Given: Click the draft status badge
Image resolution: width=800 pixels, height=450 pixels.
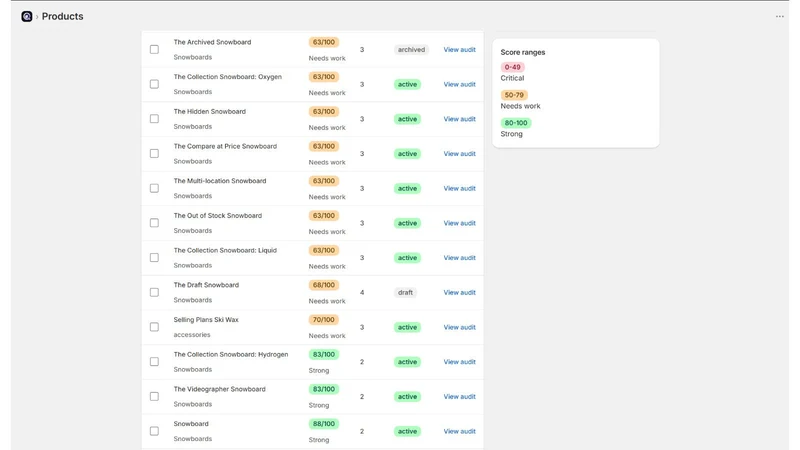Looking at the screenshot, I should [405, 292].
